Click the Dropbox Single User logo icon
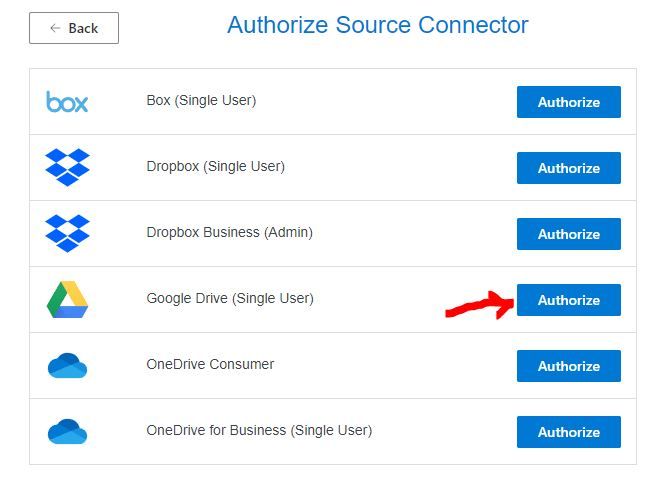 click(67, 167)
